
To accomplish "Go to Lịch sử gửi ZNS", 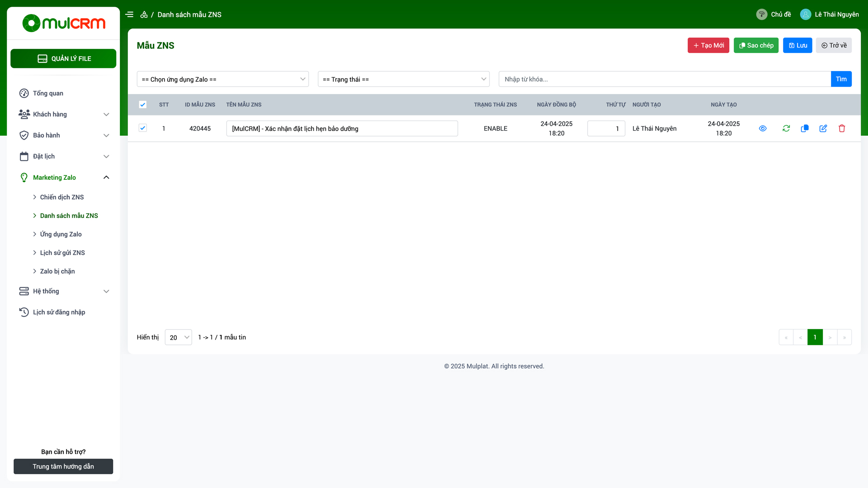I will coord(62,253).
